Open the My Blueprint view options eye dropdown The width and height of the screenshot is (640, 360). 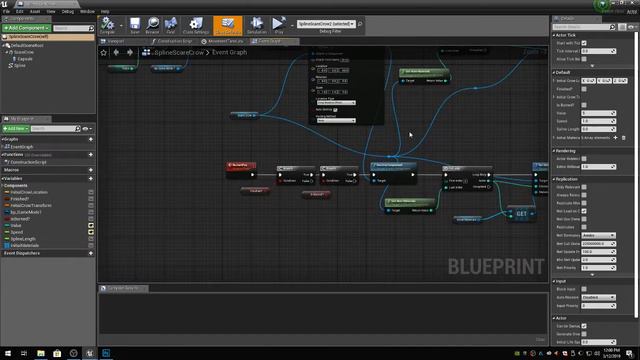87,129
